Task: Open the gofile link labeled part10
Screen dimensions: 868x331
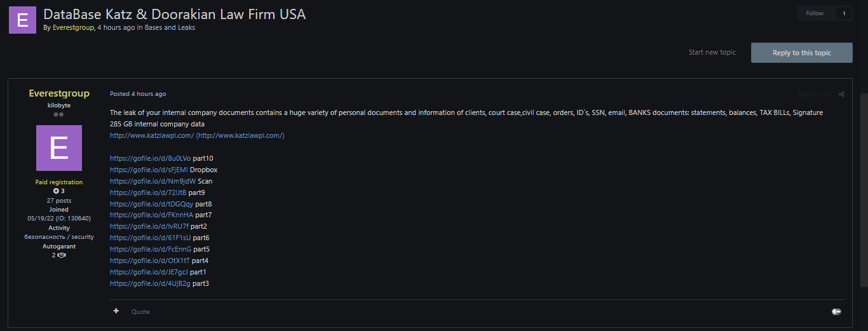Action: pos(150,158)
